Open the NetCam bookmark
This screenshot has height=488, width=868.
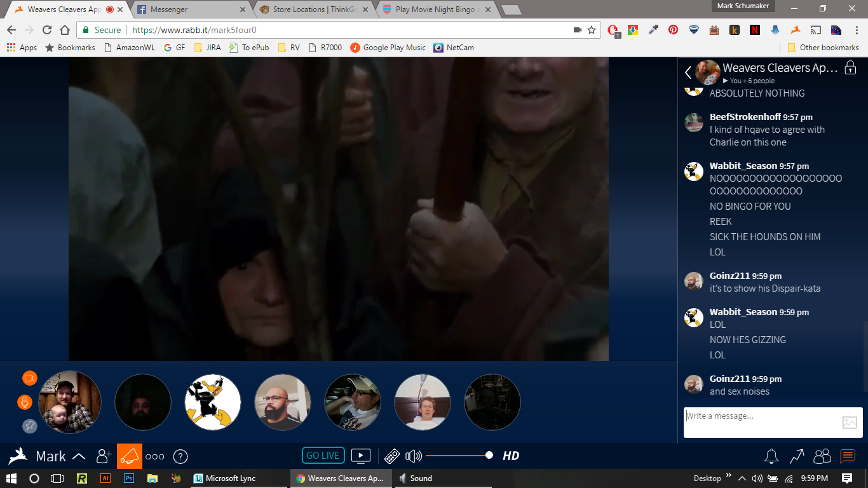pyautogui.click(x=454, y=48)
